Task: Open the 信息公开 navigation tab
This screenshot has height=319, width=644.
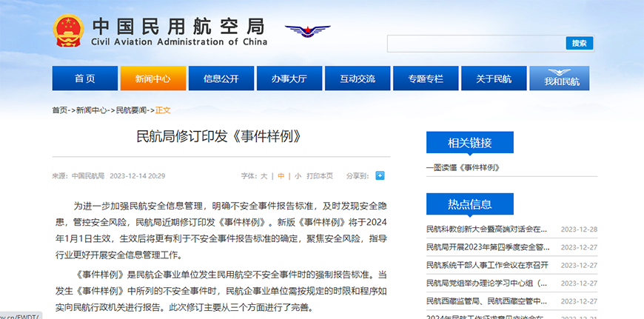Action: coord(221,78)
